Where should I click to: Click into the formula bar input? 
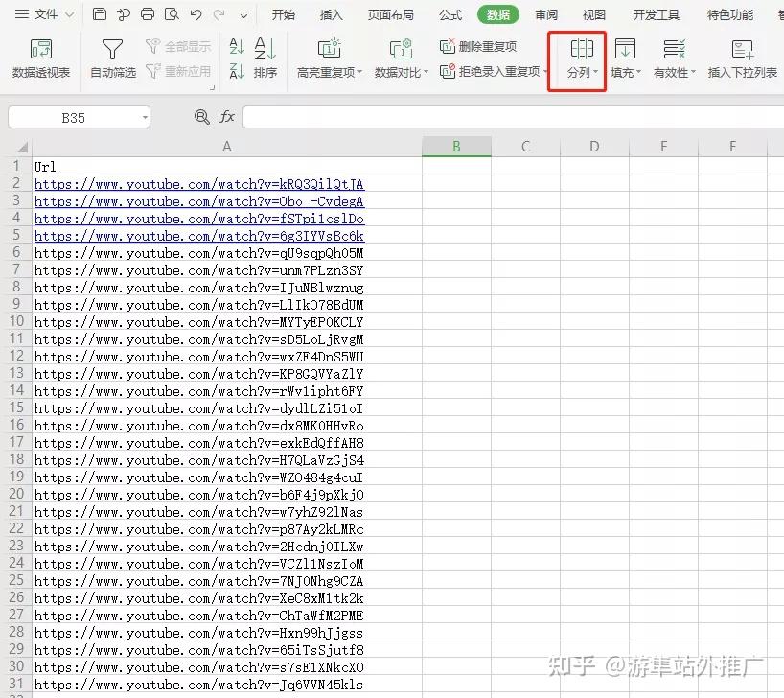click(x=513, y=118)
